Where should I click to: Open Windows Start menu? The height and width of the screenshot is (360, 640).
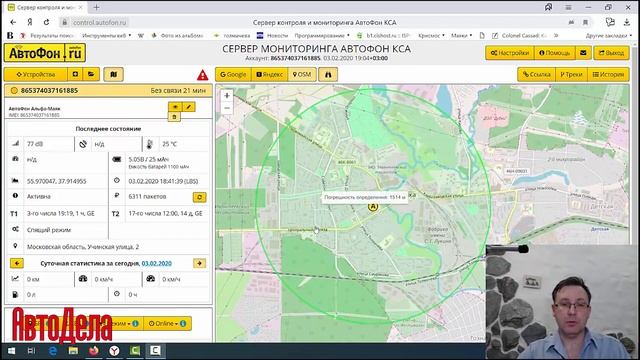coord(11,351)
